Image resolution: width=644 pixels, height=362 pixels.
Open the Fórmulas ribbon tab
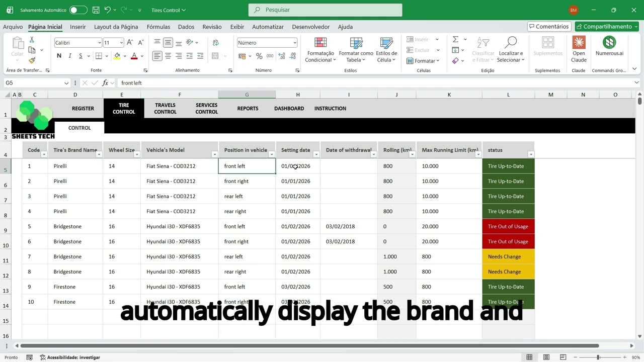pyautogui.click(x=158, y=27)
